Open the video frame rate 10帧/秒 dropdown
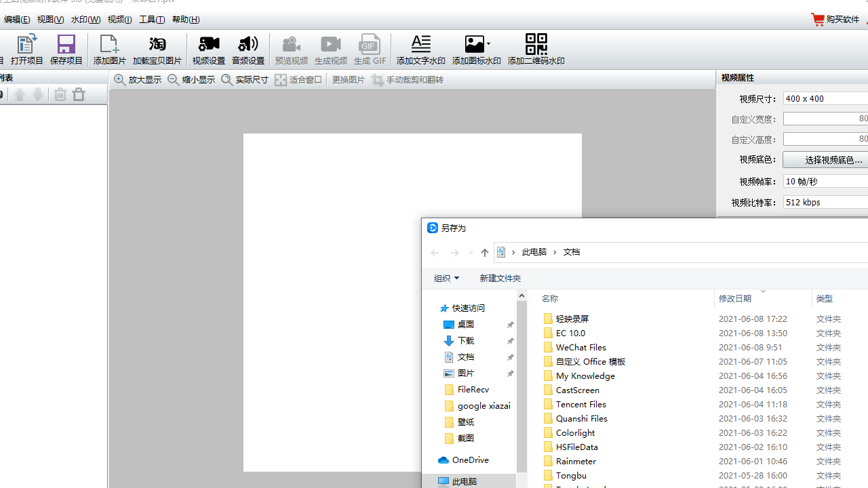The height and width of the screenshot is (488, 868). (x=825, y=181)
